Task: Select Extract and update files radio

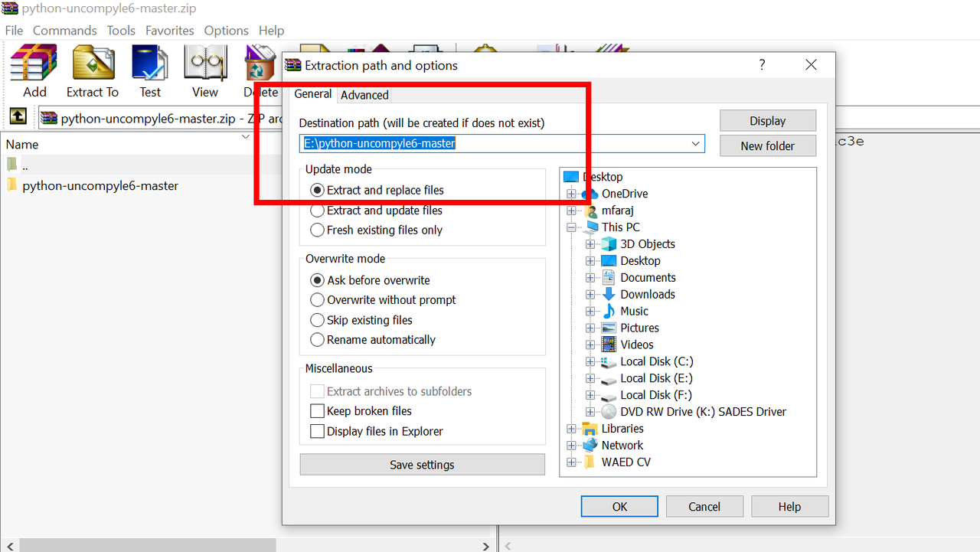Action: [x=317, y=211]
